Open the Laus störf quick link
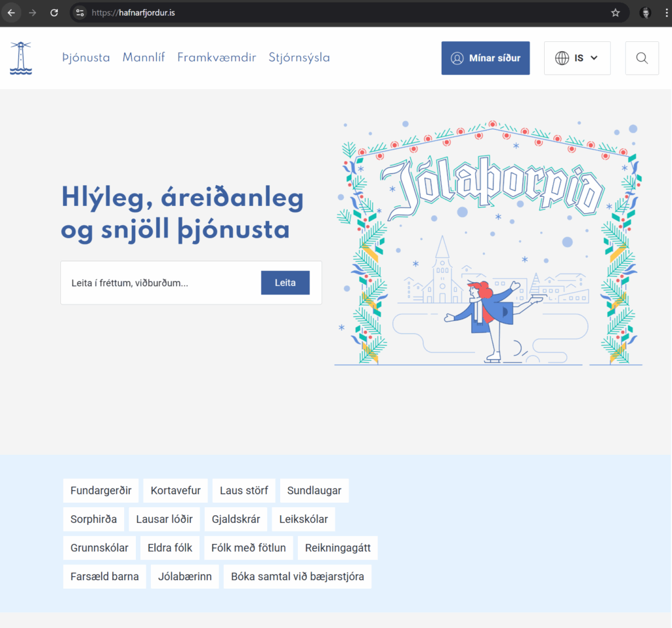 point(243,491)
